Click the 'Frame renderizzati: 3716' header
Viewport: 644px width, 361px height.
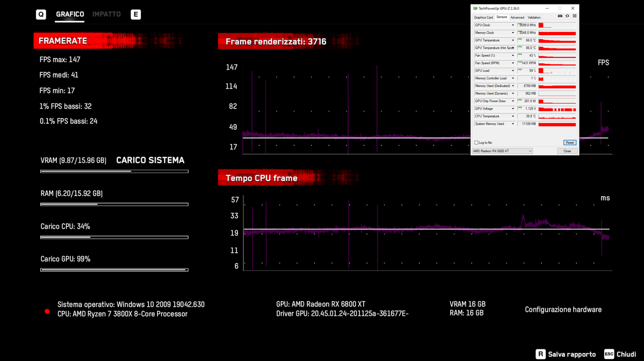[x=276, y=42]
